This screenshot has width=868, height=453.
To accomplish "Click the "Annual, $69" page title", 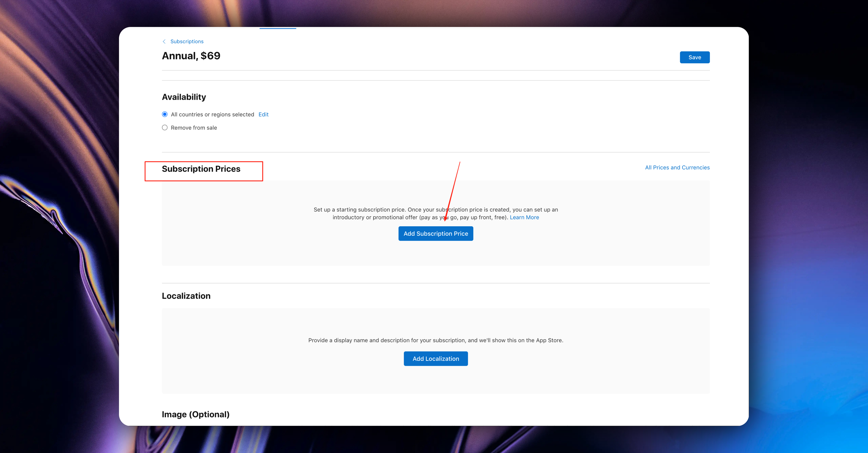I will pyautogui.click(x=191, y=56).
